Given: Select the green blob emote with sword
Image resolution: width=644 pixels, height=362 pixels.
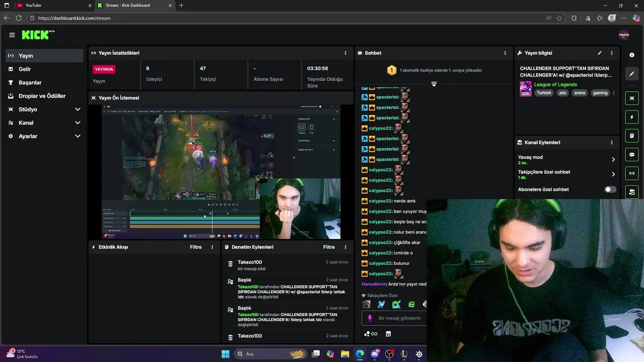Looking at the screenshot, I should point(396,304).
